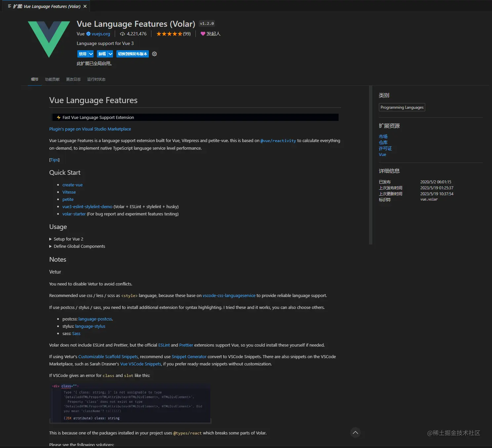492x448 pixels.
Task: Expand the Setup for Vue 2 section
Action: pos(68,239)
